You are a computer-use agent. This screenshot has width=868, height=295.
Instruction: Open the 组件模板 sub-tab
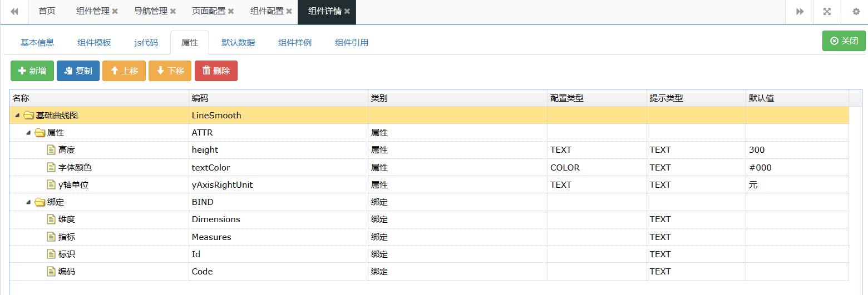[x=94, y=42]
